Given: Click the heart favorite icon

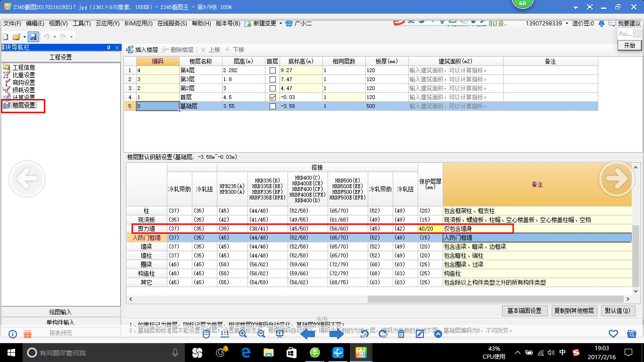Looking at the screenshot, I should (x=613, y=334).
